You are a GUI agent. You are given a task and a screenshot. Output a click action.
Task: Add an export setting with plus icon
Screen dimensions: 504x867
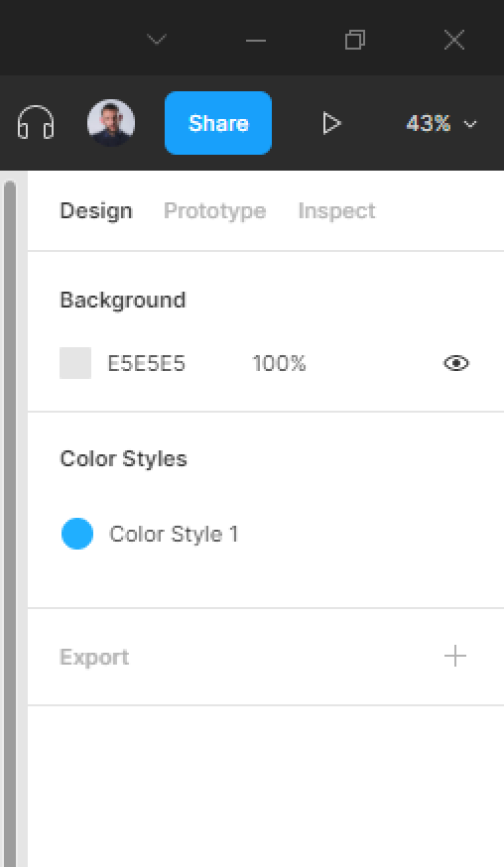[454, 657]
